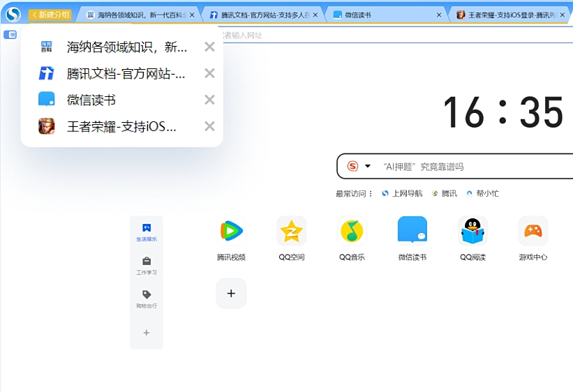Select the 工作学习 sidebar category
Screen dimensions: 573x392
coord(147,266)
